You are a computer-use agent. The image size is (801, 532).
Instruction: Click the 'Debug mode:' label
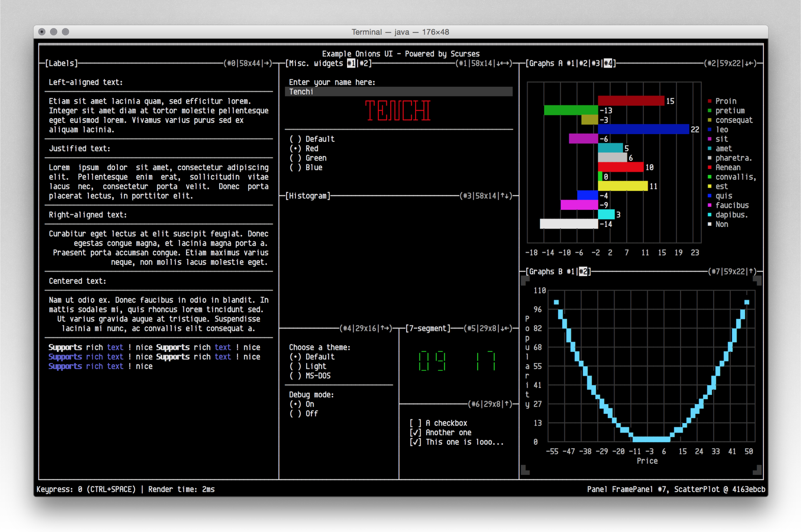(311, 395)
